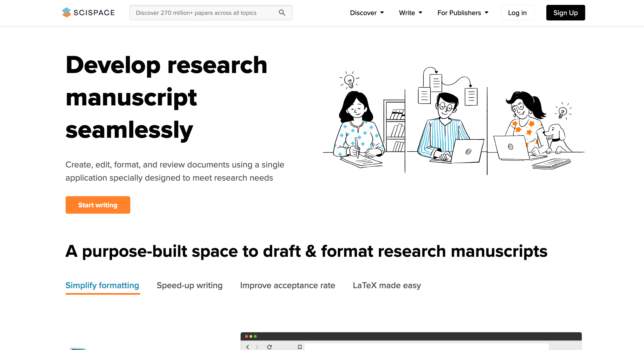The width and height of the screenshot is (644, 350).
Task: Click the forward arrow in the browser mockup
Action: [257, 347]
